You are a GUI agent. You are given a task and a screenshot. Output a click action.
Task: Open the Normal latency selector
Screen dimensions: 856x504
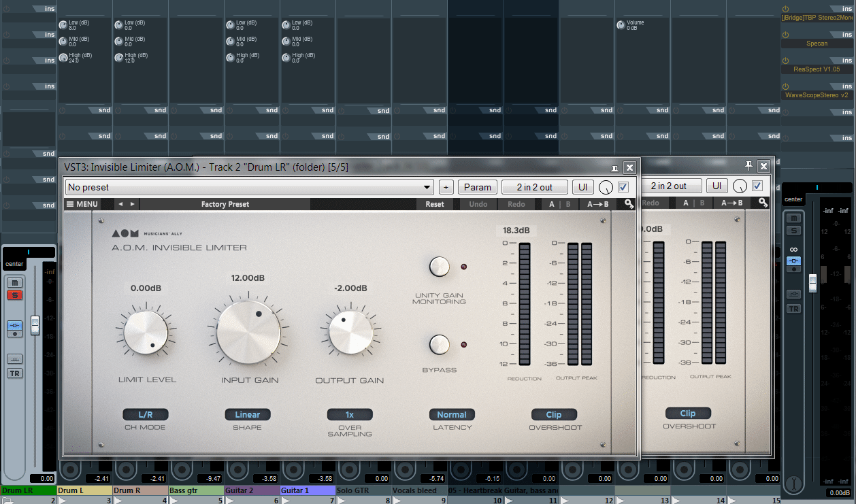click(452, 414)
